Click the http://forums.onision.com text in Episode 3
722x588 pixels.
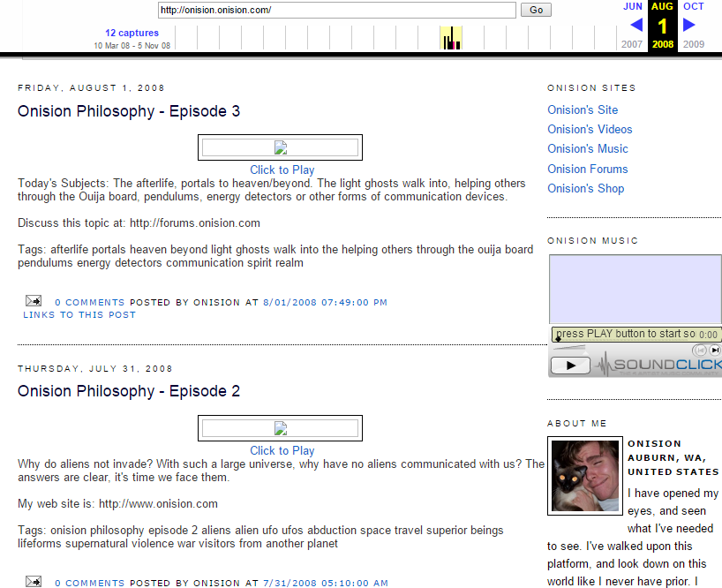coord(195,223)
